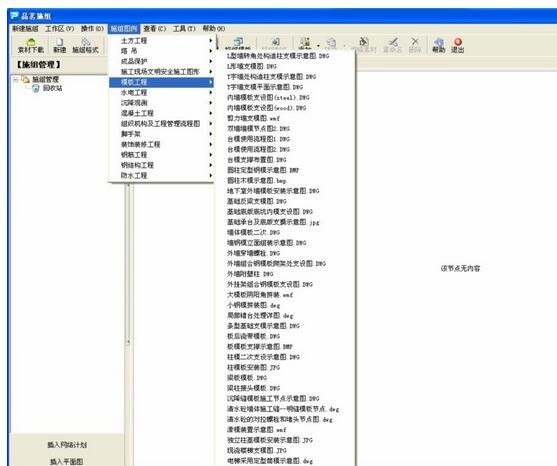Expand the 脚手架 submenu arrow
Viewport: 557px width, 466px height.
[211, 134]
